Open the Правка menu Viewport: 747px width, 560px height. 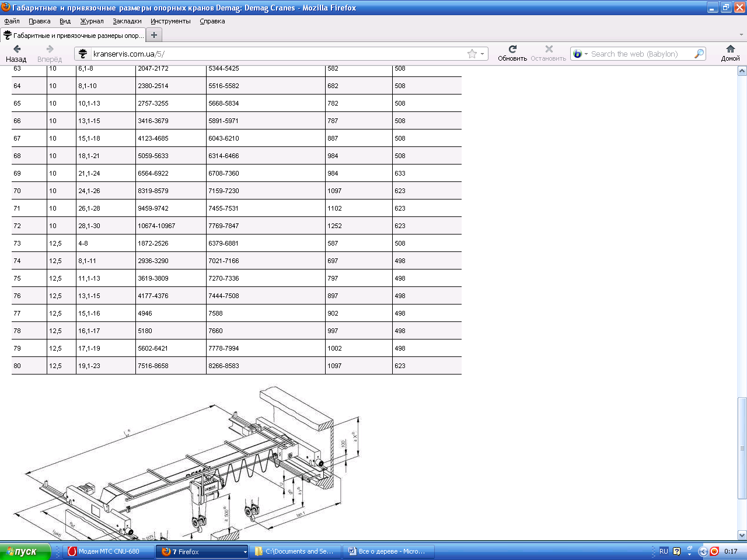pyautogui.click(x=39, y=21)
